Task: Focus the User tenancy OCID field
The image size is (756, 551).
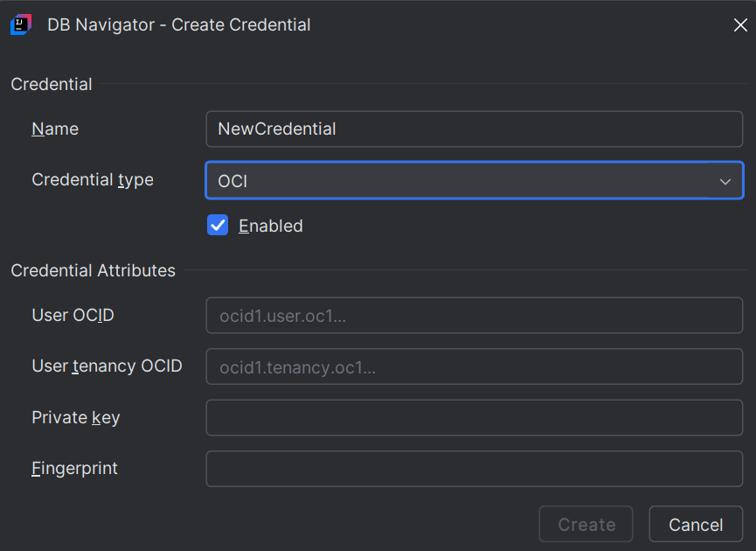Action: [x=474, y=366]
